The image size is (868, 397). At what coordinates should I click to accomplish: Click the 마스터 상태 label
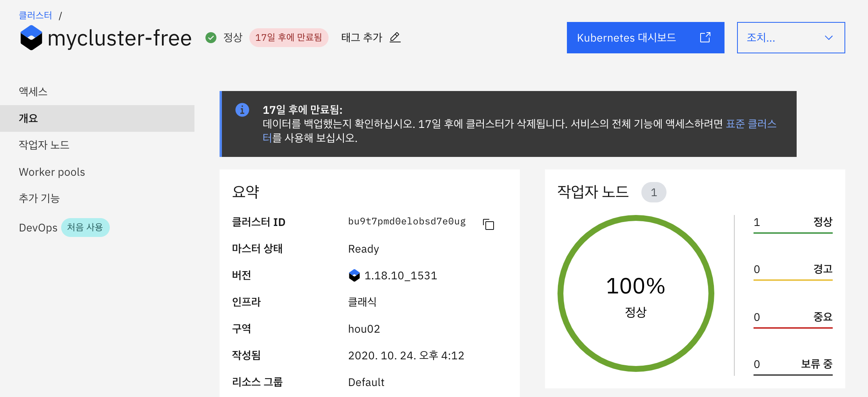point(257,249)
